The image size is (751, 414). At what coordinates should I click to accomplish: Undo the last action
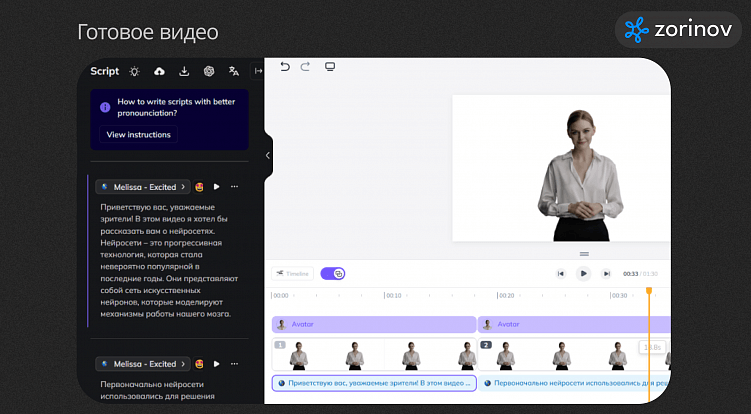[x=285, y=67]
